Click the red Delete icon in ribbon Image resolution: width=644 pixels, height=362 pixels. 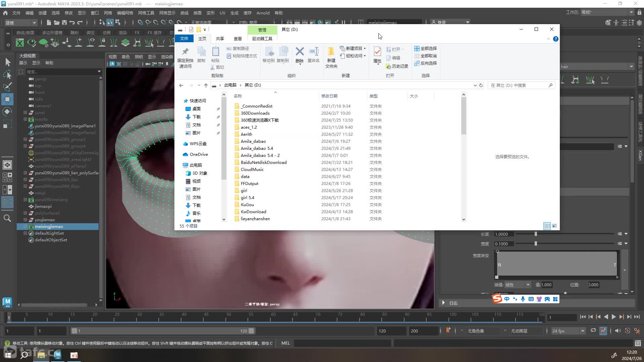(300, 51)
